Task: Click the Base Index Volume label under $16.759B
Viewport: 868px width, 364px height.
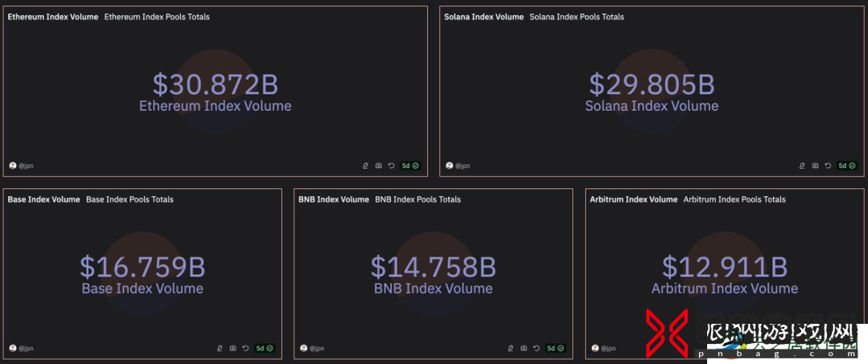Action: (x=143, y=288)
